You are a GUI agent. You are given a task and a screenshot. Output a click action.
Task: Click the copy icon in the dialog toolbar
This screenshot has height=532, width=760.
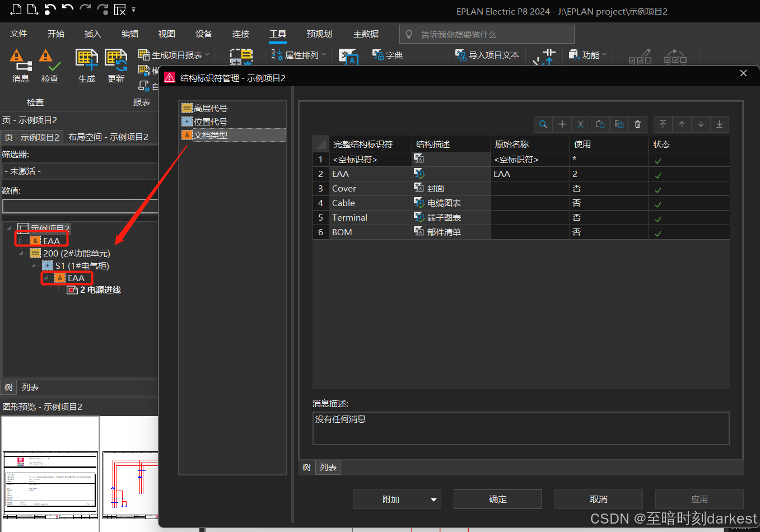[619, 124]
